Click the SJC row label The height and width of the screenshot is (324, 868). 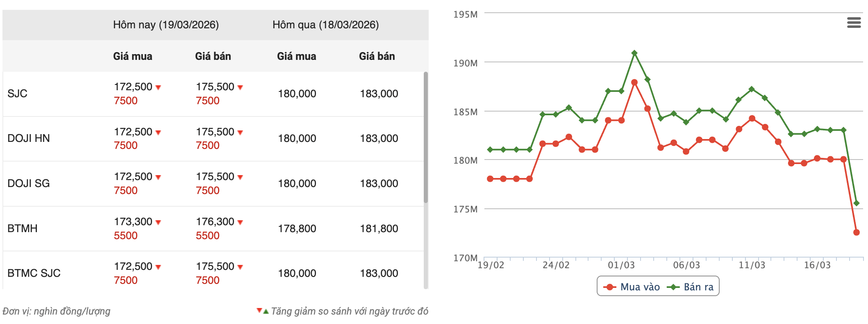[18, 94]
